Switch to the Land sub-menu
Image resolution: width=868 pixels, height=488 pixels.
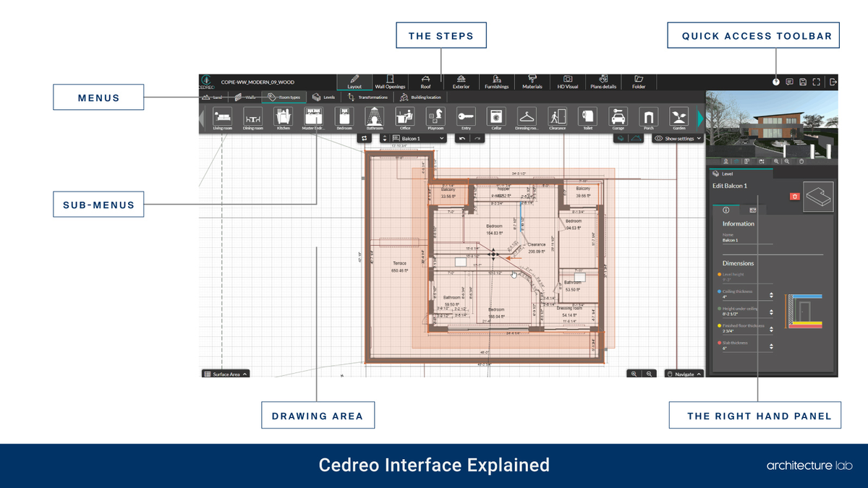coord(213,97)
